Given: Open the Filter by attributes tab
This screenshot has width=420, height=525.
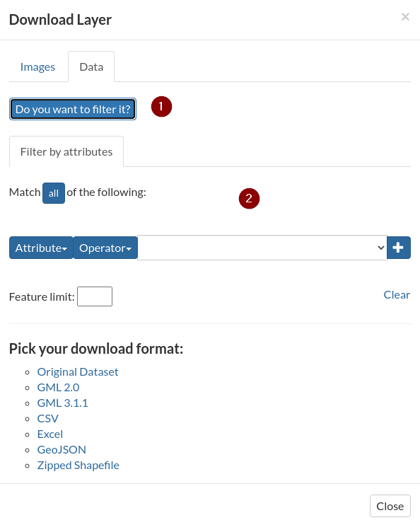Looking at the screenshot, I should (x=66, y=152).
